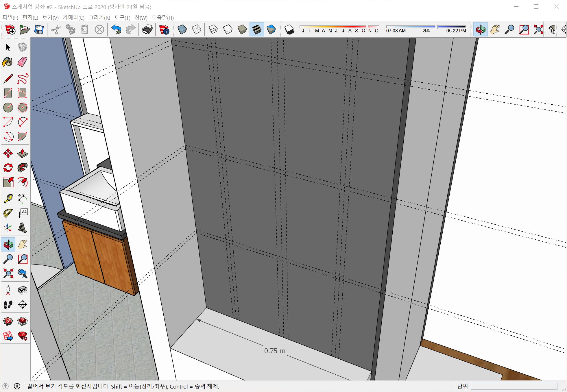Image resolution: width=567 pixels, height=392 pixels.
Task: Enable Shaded With Textures style
Action: (x=256, y=29)
